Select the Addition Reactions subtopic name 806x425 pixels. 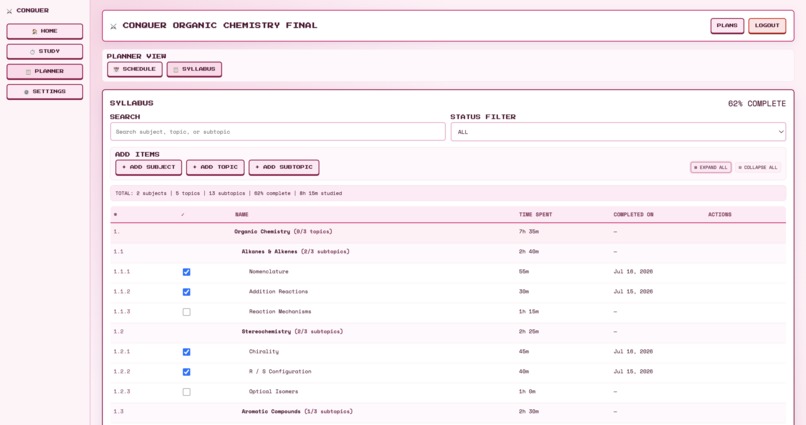coord(278,291)
